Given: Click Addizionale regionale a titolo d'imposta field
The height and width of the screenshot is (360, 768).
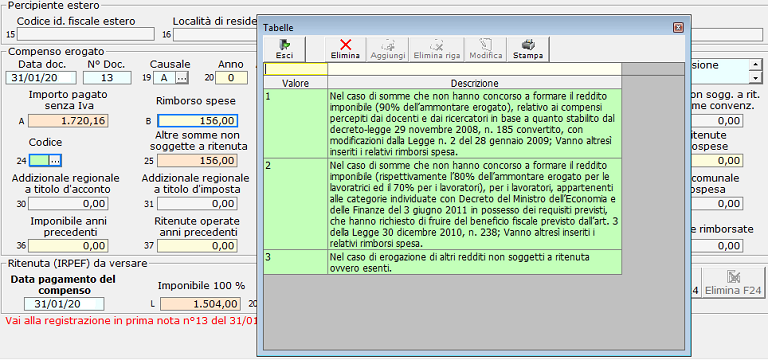Looking at the screenshot, I should tap(197, 203).
